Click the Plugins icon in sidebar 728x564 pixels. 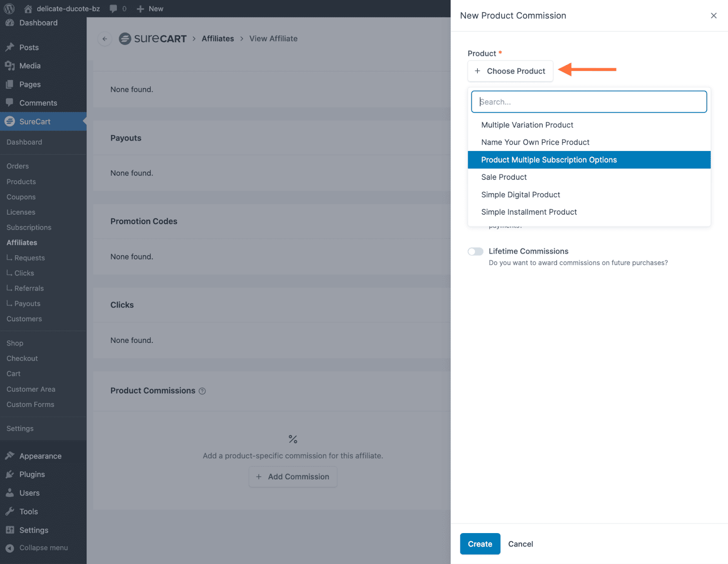(x=10, y=474)
